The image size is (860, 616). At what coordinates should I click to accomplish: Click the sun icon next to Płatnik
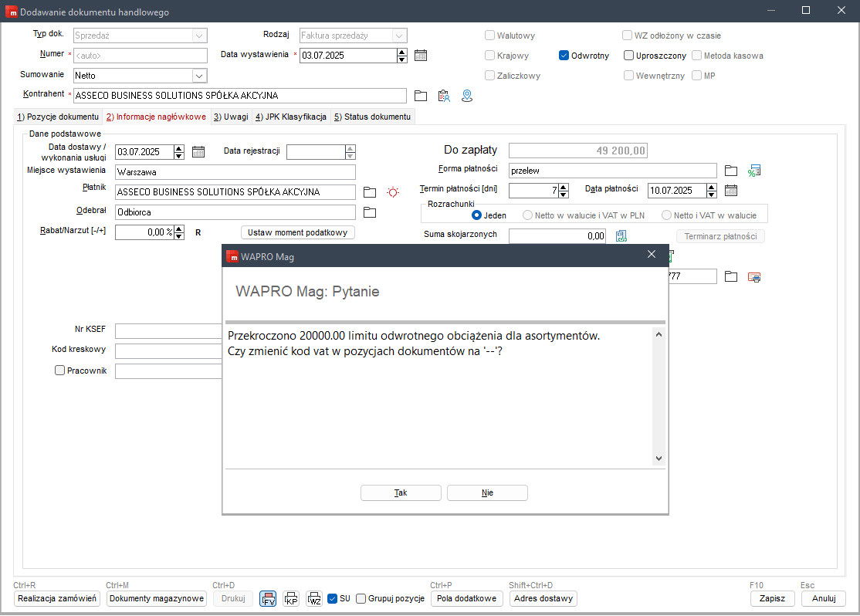[394, 192]
